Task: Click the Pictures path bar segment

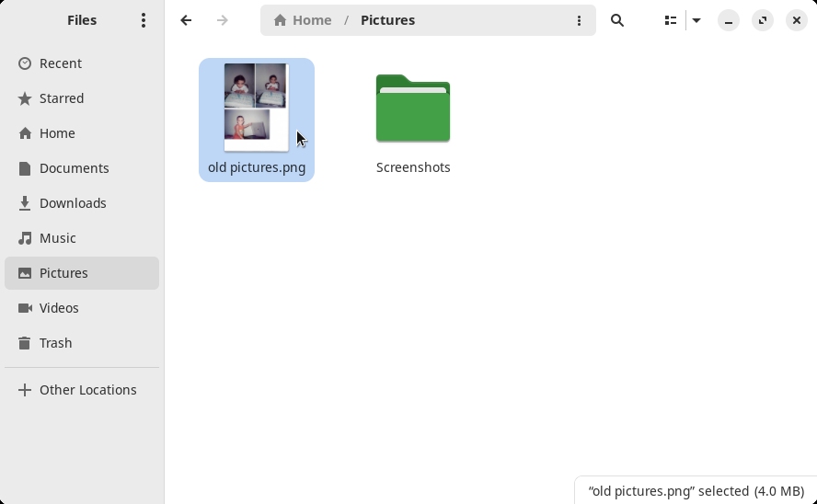Action: pyautogui.click(x=387, y=20)
